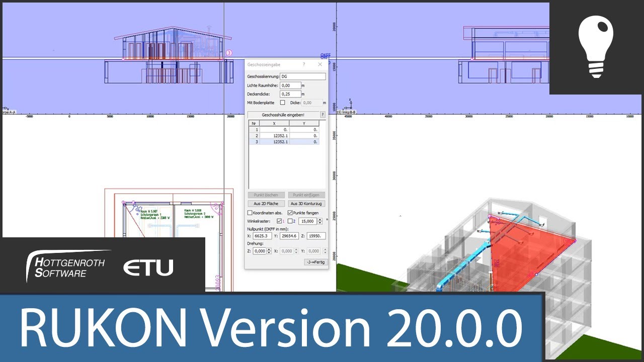This screenshot has height=362, width=644.
Task: Click the Geschosshülle eingeben button
Action: pyautogui.click(x=283, y=115)
